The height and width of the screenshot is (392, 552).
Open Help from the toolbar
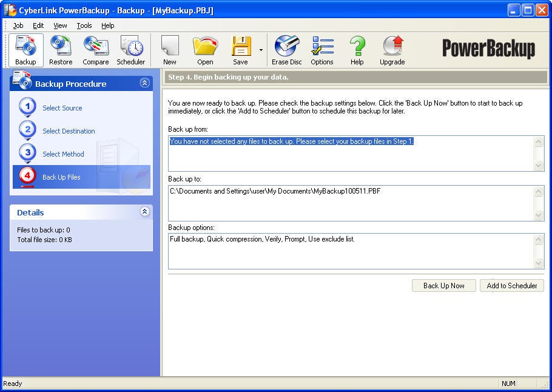click(357, 50)
